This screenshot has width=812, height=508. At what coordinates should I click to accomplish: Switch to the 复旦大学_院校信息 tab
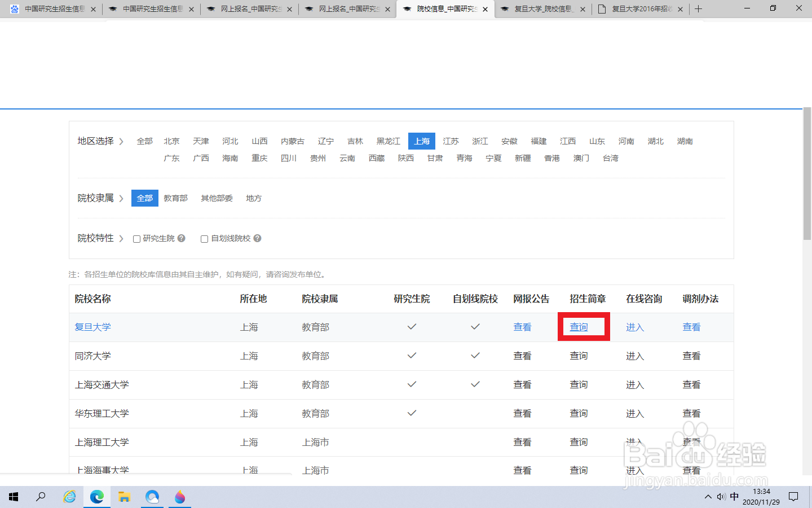coord(544,9)
